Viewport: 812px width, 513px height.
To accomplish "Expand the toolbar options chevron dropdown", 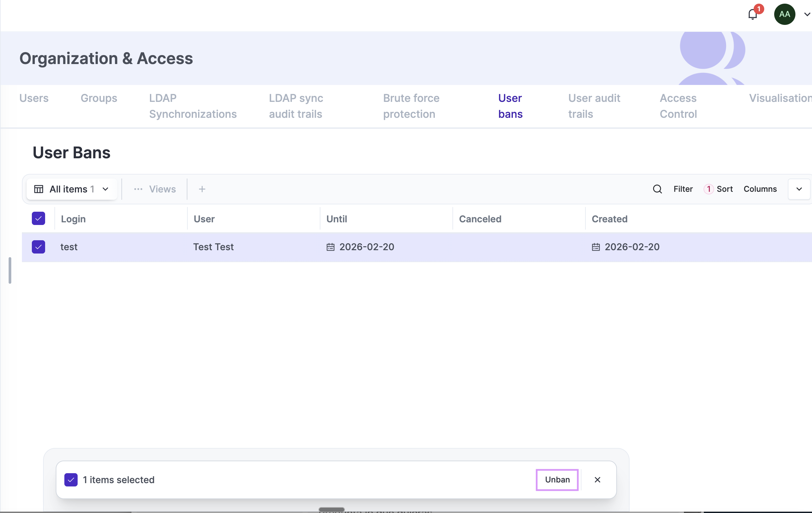I will pyautogui.click(x=799, y=189).
